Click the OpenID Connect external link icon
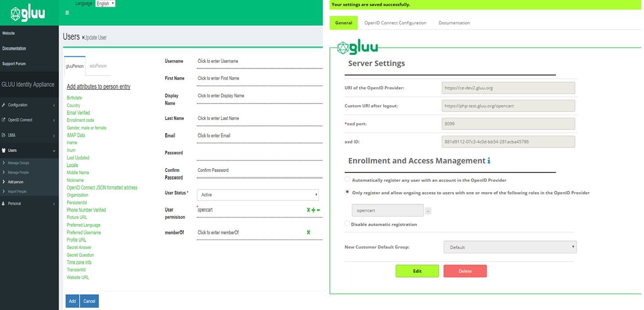Screen dimensions: 644x310 (4, 120)
